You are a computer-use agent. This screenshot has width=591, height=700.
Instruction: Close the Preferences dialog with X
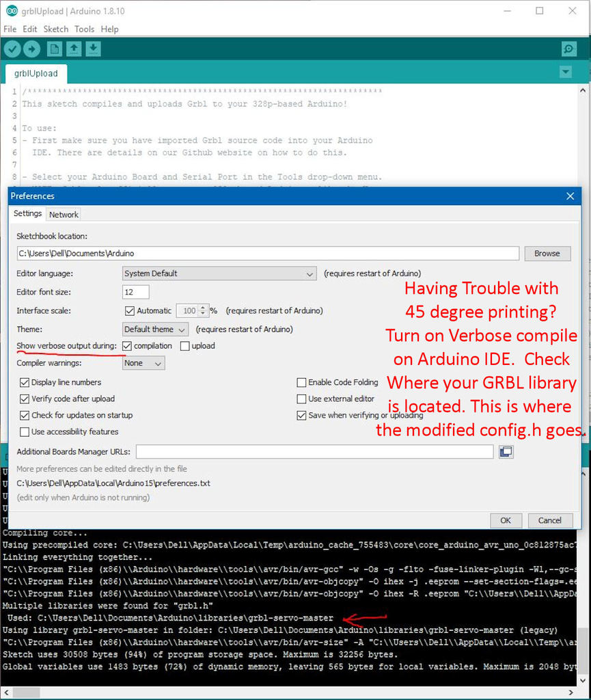[x=571, y=196]
